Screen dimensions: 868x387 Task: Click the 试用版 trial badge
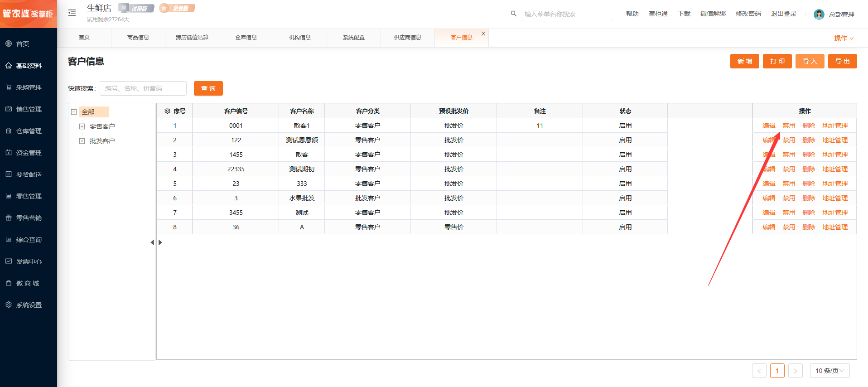[x=136, y=8]
